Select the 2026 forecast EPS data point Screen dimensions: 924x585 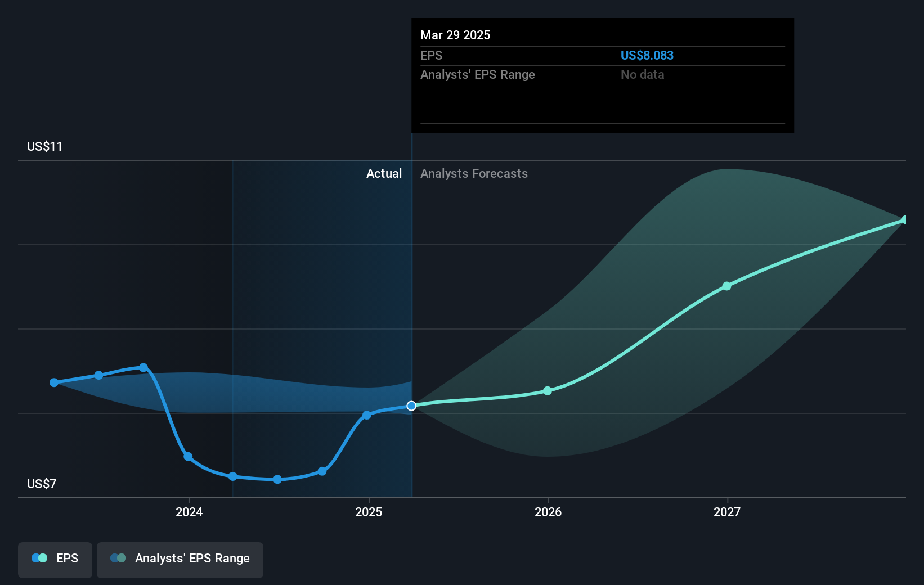click(548, 390)
